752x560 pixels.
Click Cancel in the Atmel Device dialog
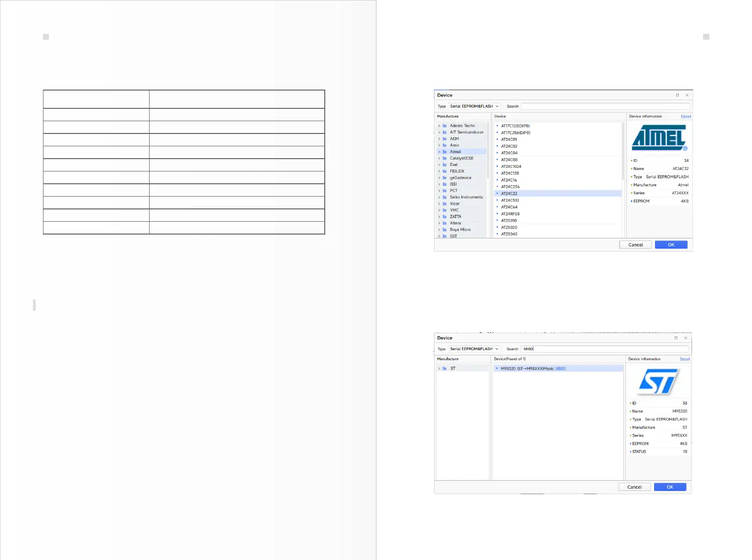[x=635, y=245]
